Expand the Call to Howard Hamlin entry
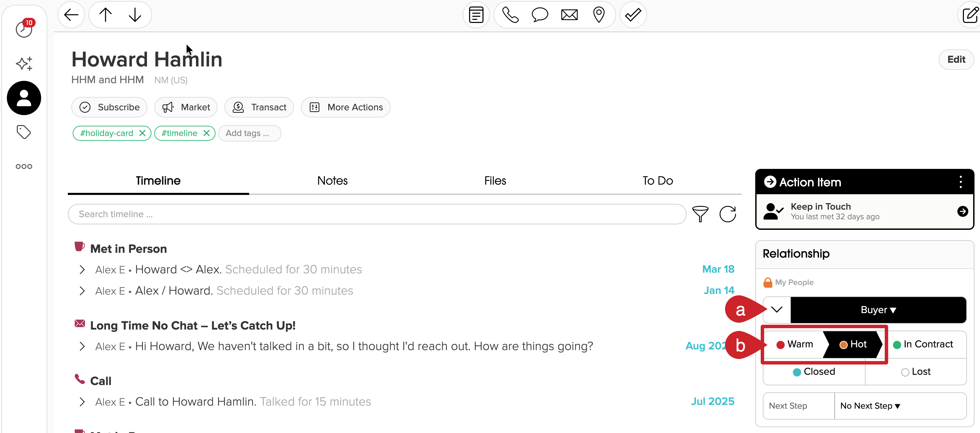Viewport: 980px width, 433px height. 82,402
